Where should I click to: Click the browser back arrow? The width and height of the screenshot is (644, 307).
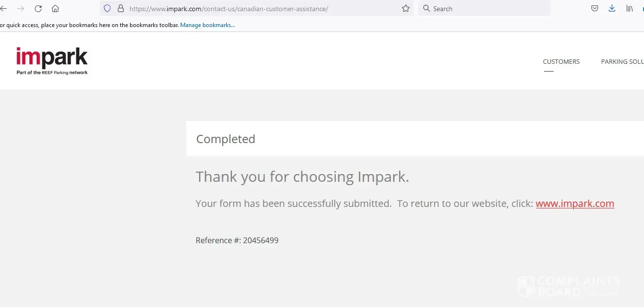click(x=4, y=9)
